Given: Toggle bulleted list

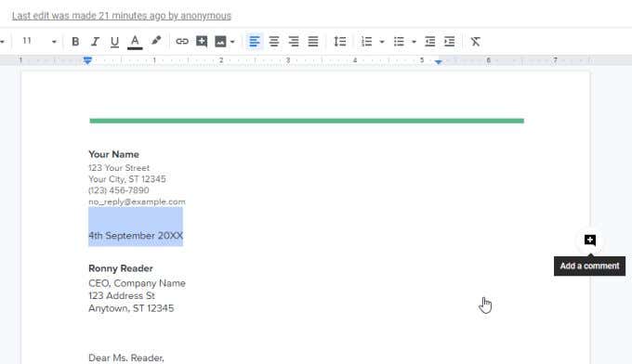Looking at the screenshot, I should [x=399, y=41].
